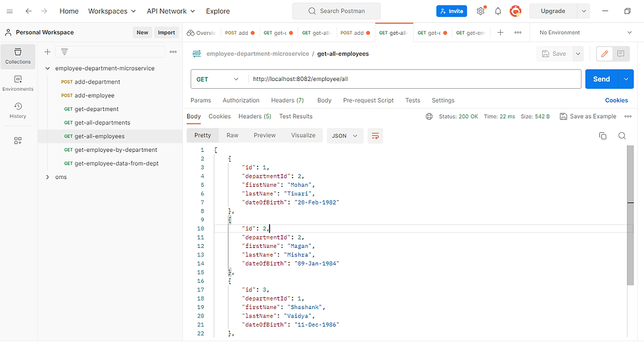Create a new collection with plus icon
644x342 pixels.
[x=47, y=52]
